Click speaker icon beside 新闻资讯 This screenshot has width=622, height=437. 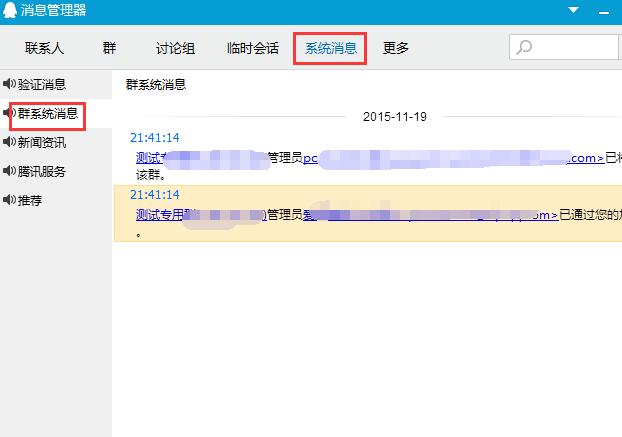pyautogui.click(x=9, y=142)
